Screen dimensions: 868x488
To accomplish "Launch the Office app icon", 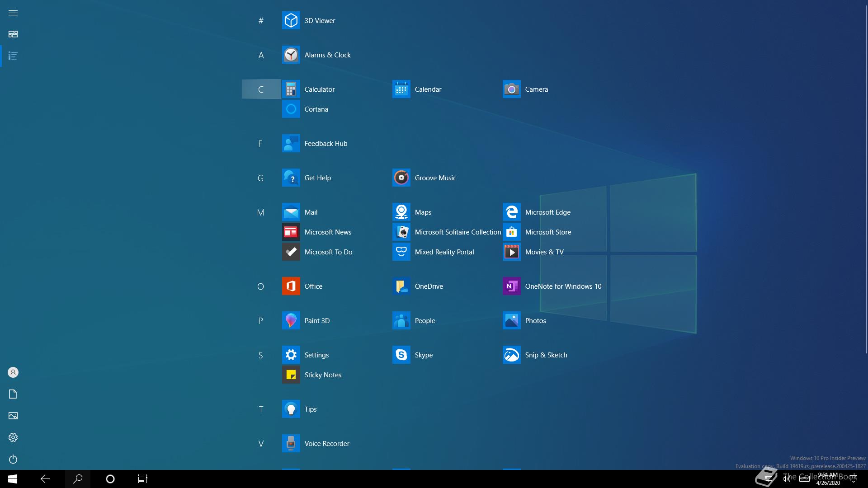I will (291, 286).
